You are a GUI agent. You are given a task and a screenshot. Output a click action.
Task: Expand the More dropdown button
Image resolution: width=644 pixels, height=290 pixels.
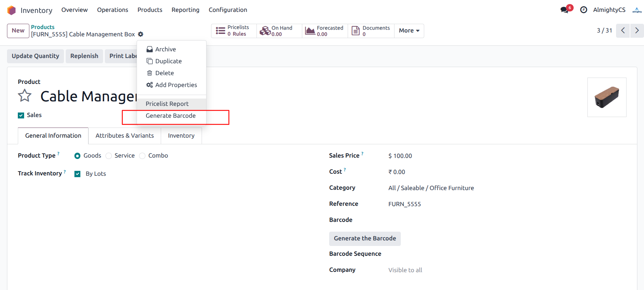[409, 31]
